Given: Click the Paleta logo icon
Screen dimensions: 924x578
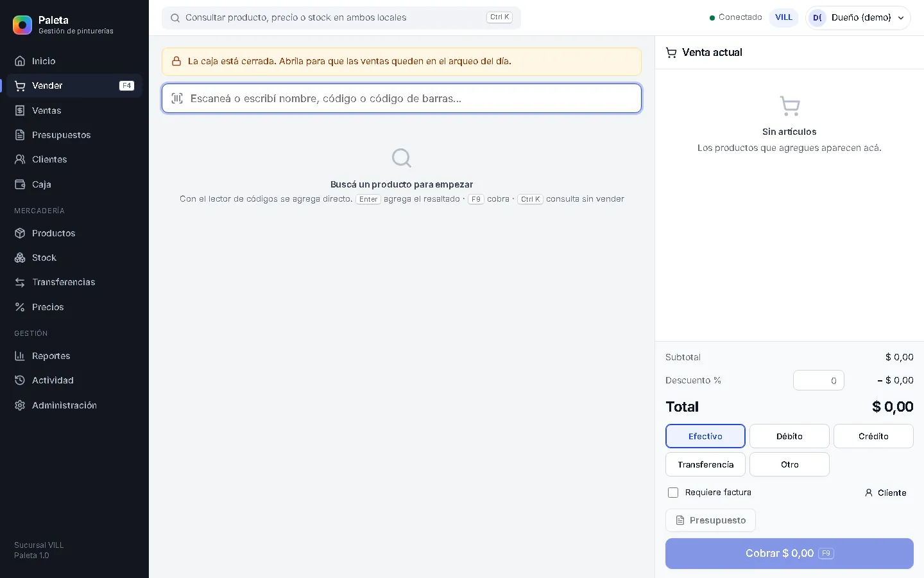Looking at the screenshot, I should point(22,25).
